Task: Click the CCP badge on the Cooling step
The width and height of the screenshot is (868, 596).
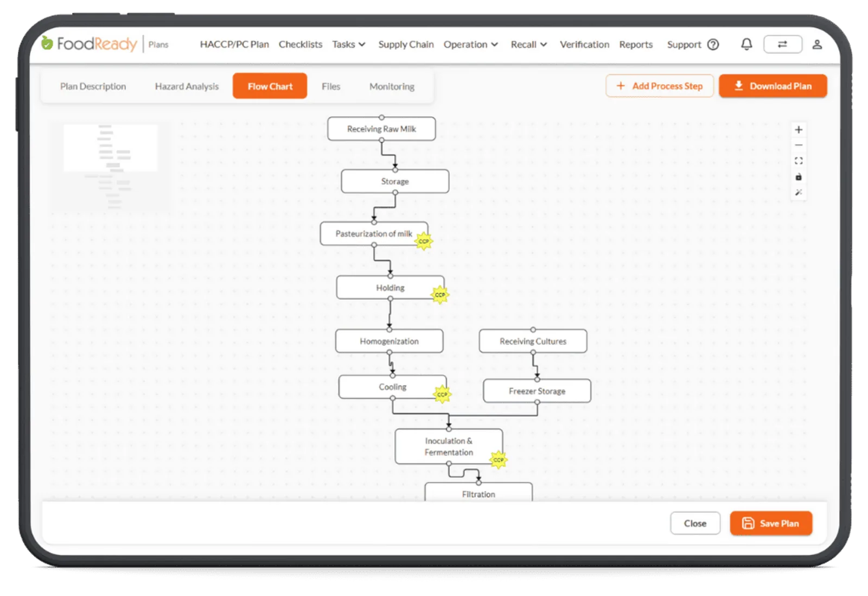Action: (x=442, y=395)
